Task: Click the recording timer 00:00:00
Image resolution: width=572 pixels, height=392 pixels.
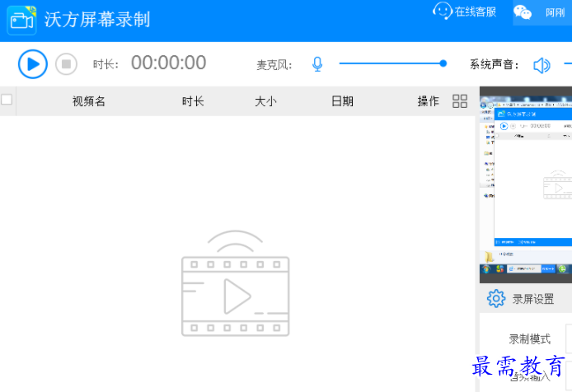Action: [168, 63]
